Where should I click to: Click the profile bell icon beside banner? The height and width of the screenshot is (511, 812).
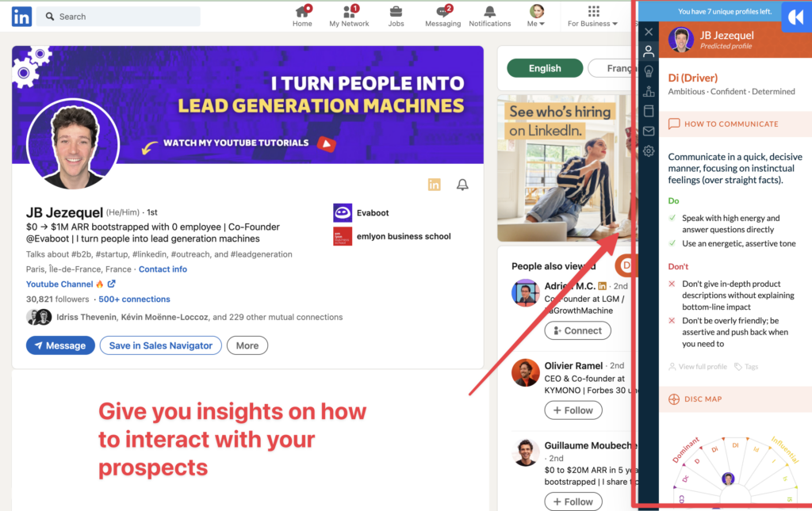[462, 185]
